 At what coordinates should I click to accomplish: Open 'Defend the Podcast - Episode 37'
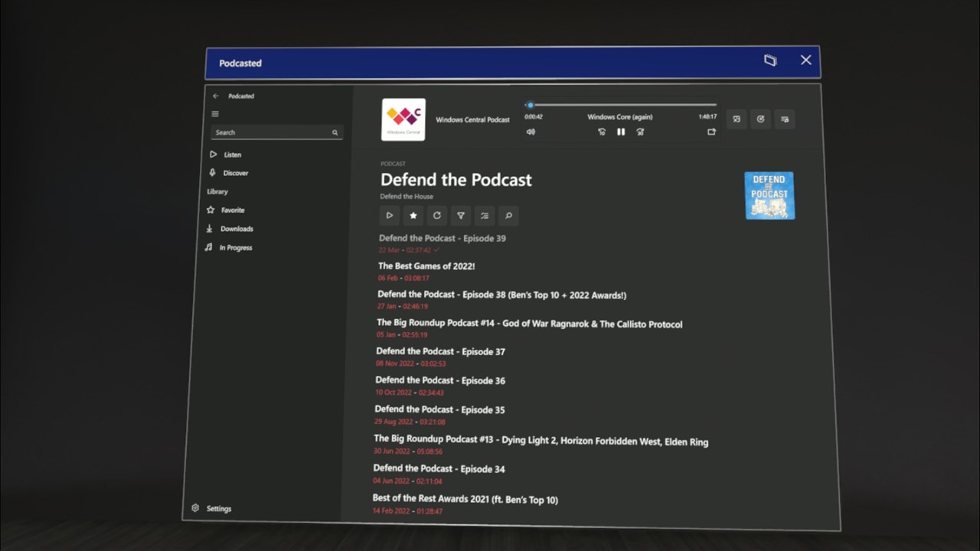pos(440,352)
